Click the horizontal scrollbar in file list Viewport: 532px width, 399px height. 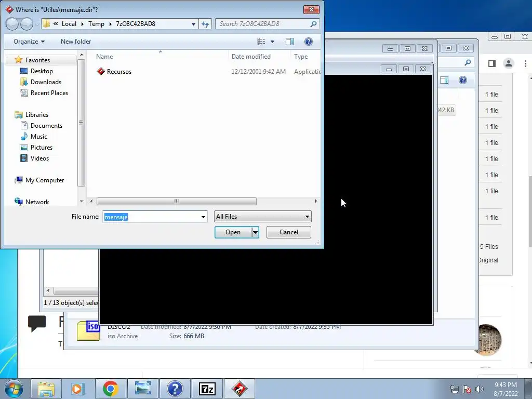coord(177,201)
